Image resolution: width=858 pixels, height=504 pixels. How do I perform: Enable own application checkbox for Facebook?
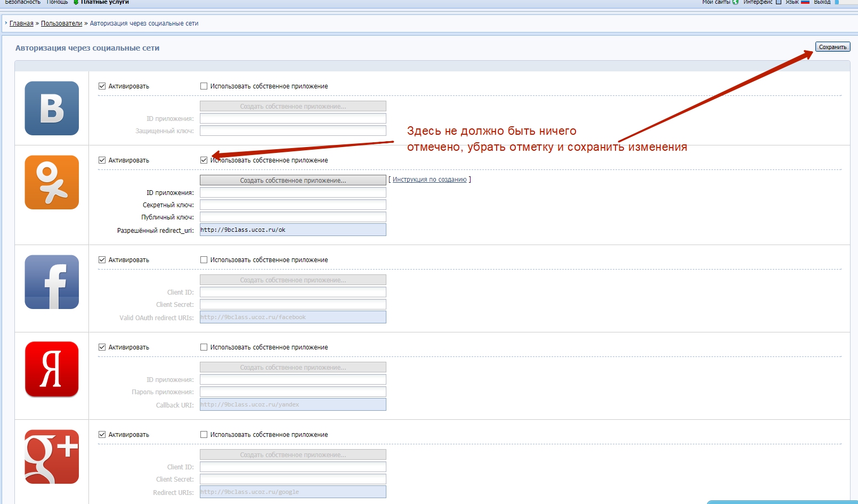point(204,259)
